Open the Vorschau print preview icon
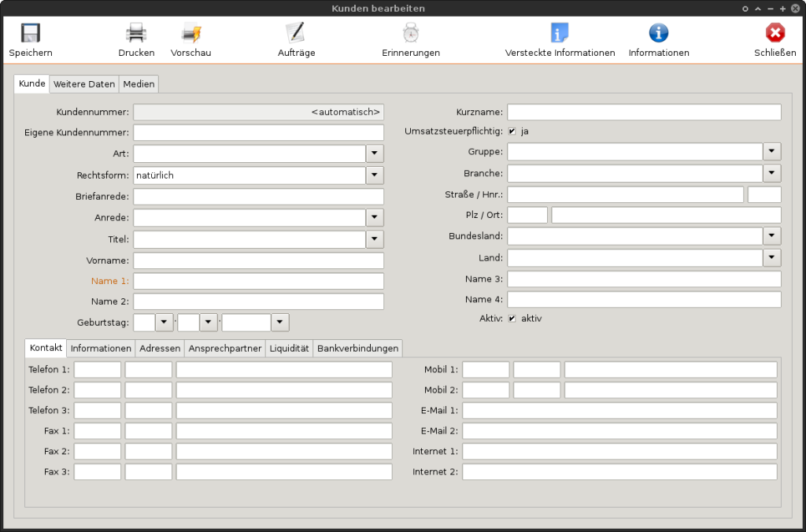The width and height of the screenshot is (806, 532). pos(191,33)
